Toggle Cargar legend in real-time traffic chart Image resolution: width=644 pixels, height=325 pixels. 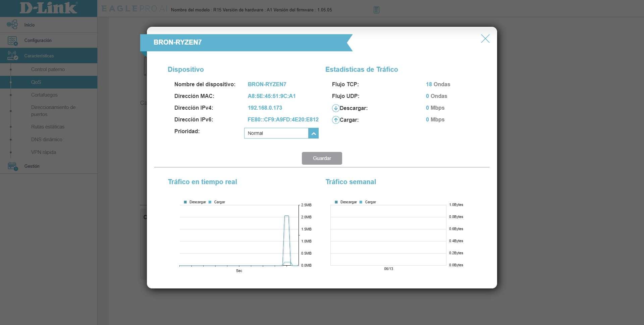(217, 202)
